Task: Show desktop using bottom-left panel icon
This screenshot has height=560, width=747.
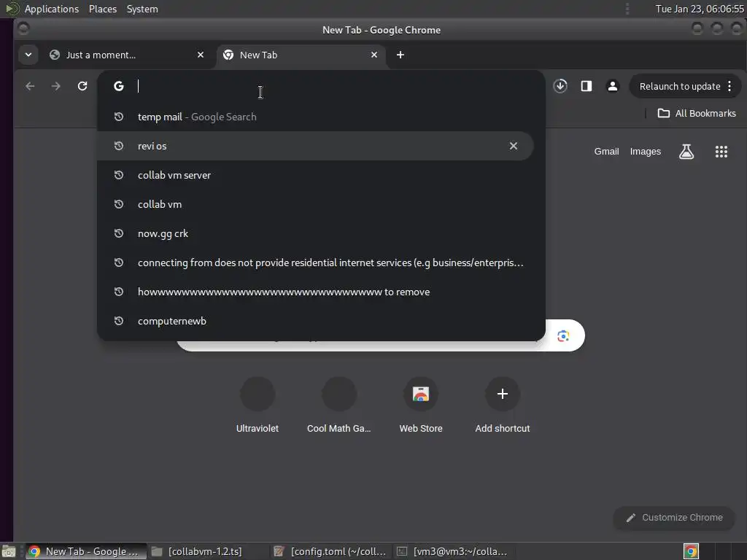Action: click(9, 551)
